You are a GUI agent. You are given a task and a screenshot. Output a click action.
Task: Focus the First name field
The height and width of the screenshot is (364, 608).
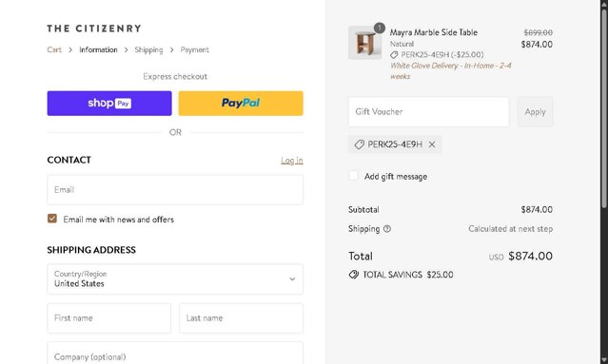(x=109, y=318)
